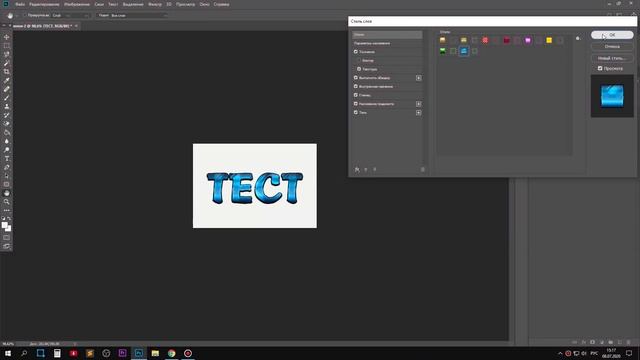Open the styles gear menu in dialog

pyautogui.click(x=578, y=38)
